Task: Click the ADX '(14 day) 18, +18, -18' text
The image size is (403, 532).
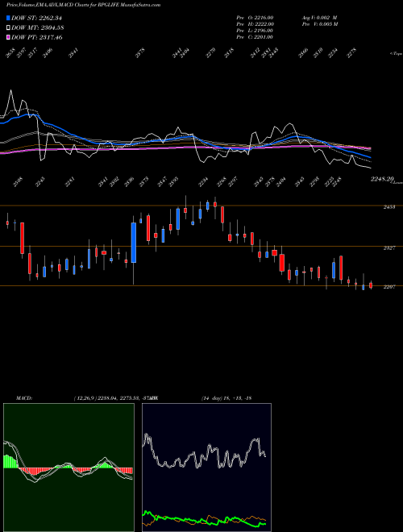Action: point(226,398)
